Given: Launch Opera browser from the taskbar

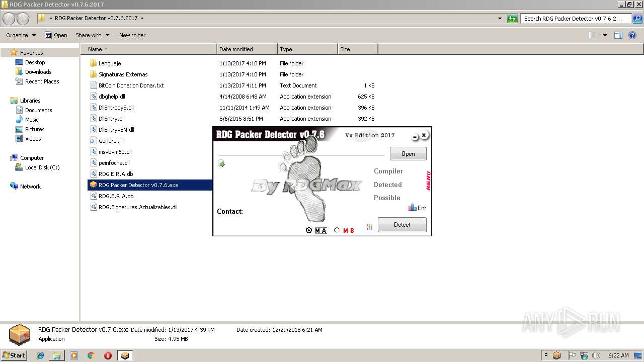Looking at the screenshot, I should coord(108,355).
